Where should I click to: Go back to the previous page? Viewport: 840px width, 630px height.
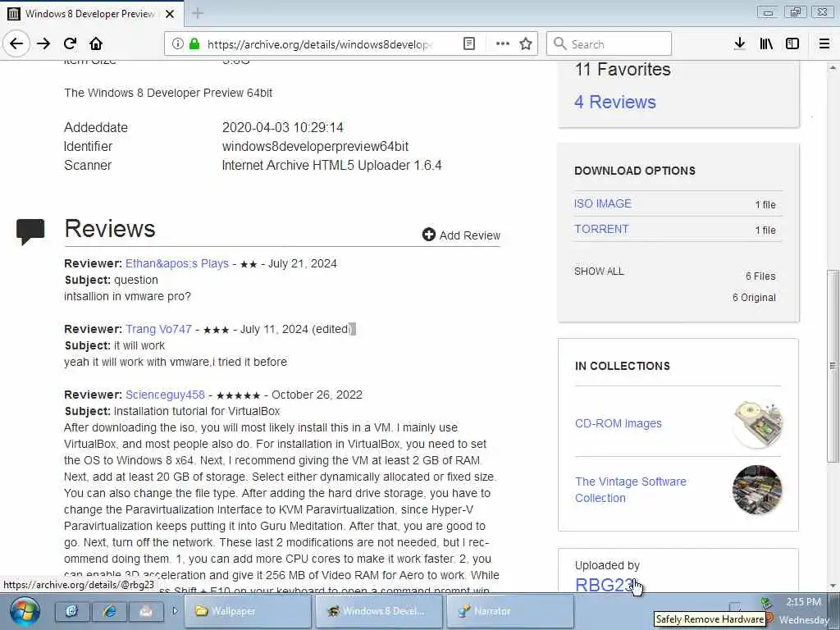click(16, 44)
